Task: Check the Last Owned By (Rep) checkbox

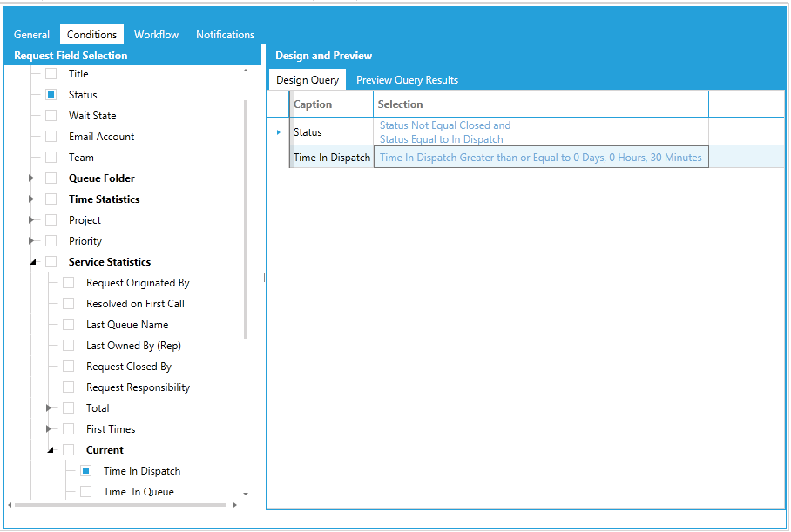Action: pyautogui.click(x=69, y=346)
